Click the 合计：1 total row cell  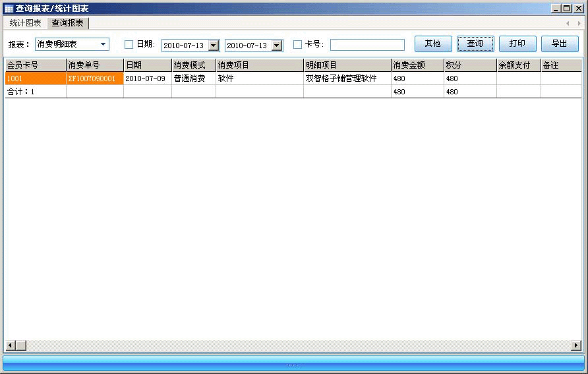[x=36, y=92]
